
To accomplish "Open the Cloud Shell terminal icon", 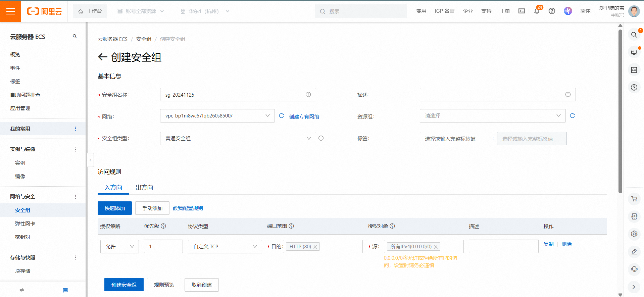I will (522, 11).
